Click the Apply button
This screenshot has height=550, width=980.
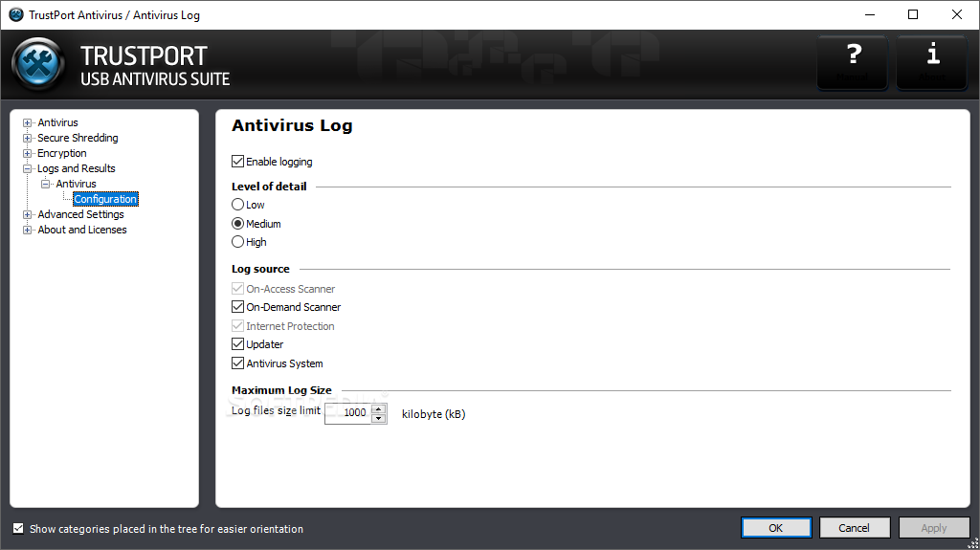934,527
